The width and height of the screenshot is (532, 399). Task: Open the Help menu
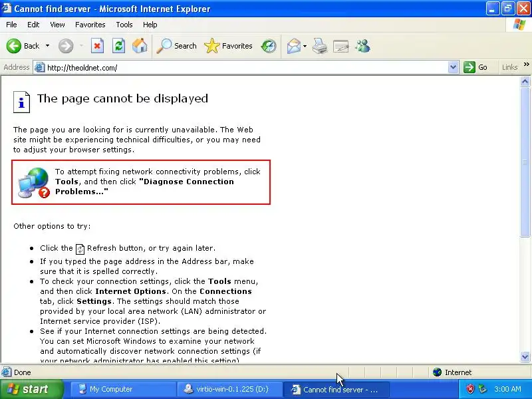150,25
